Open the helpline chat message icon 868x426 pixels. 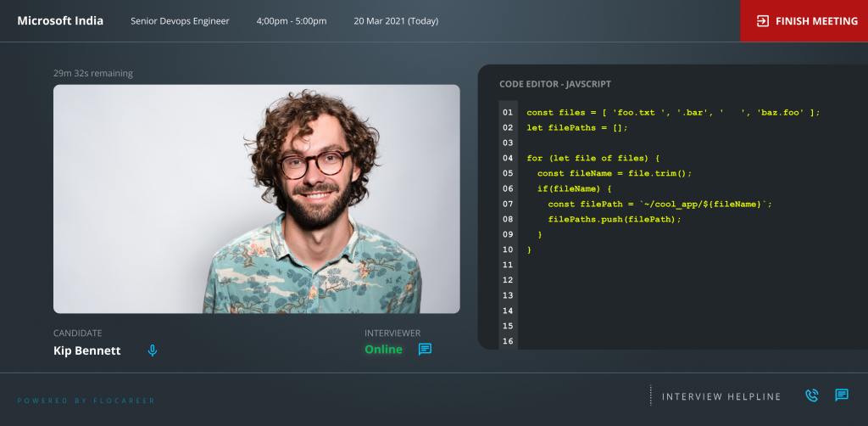[x=842, y=395]
